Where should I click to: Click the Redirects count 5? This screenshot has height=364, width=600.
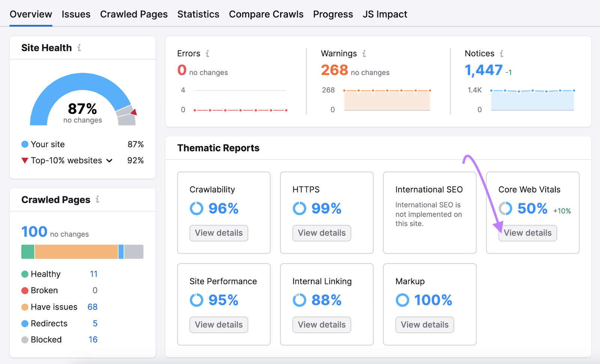[95, 323]
